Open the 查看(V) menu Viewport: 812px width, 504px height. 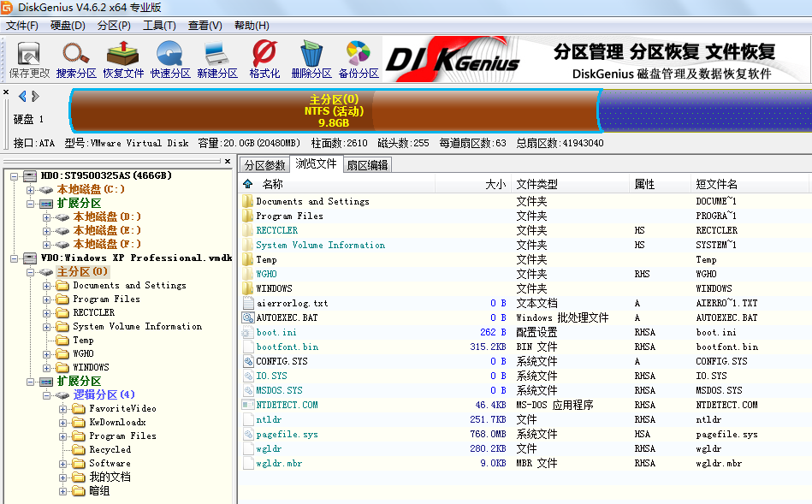tap(205, 26)
